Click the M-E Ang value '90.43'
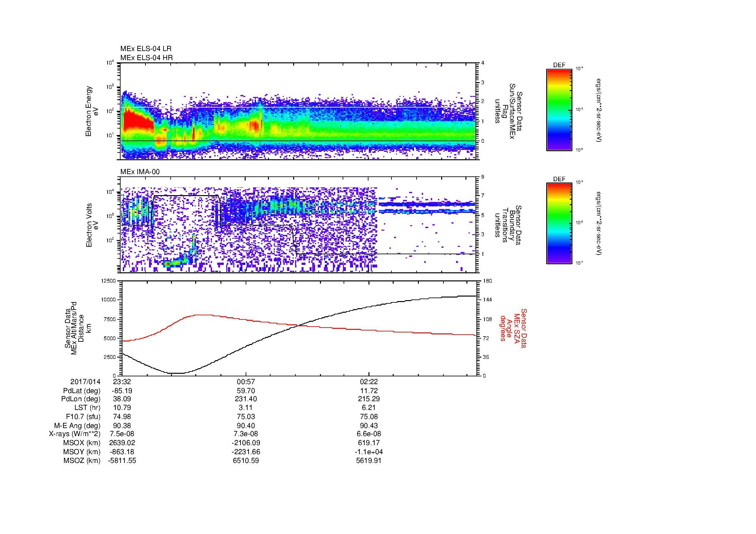This screenshot has height=534, width=756. [x=369, y=426]
